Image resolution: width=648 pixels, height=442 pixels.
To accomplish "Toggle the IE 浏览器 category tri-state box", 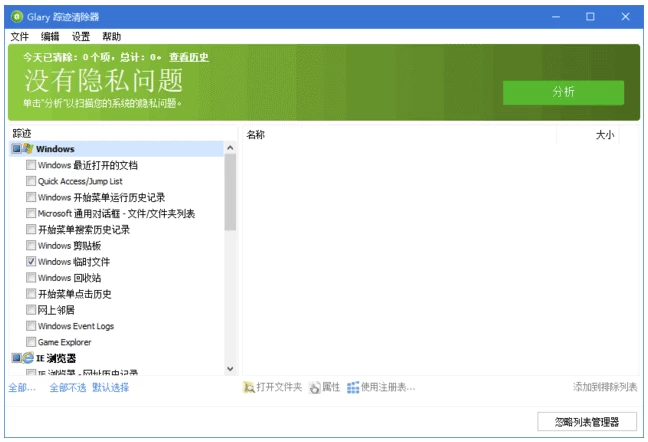I will tap(16, 357).
